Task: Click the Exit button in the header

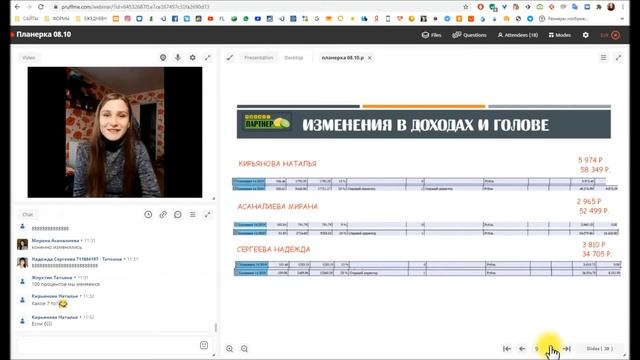Action: [x=610, y=35]
